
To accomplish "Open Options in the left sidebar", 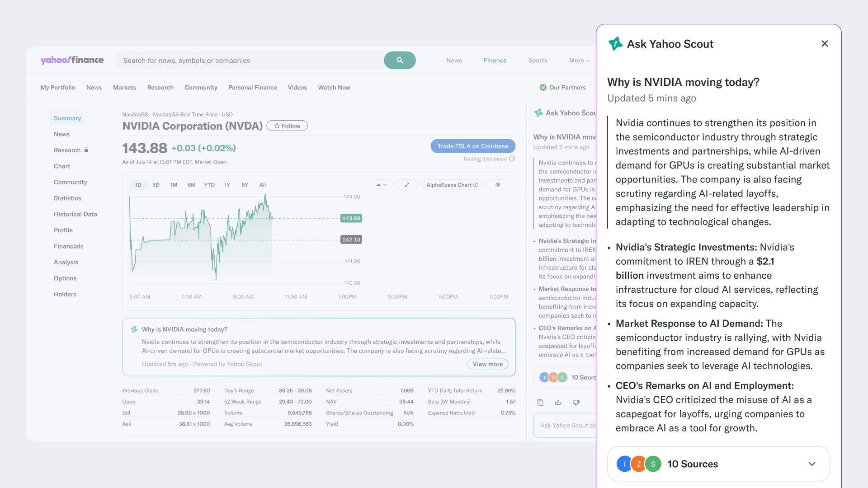I will coord(65,278).
